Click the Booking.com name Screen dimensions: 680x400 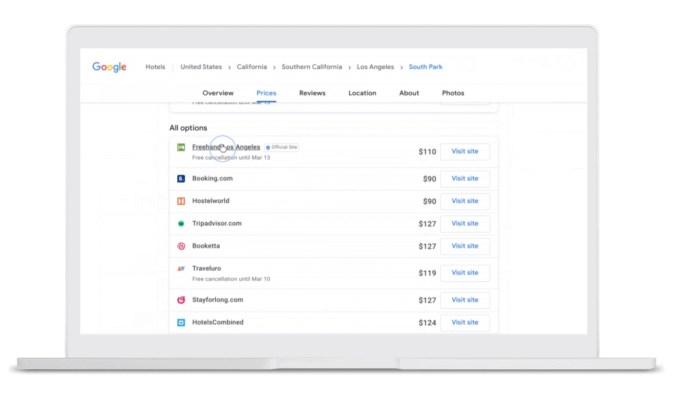pos(212,179)
